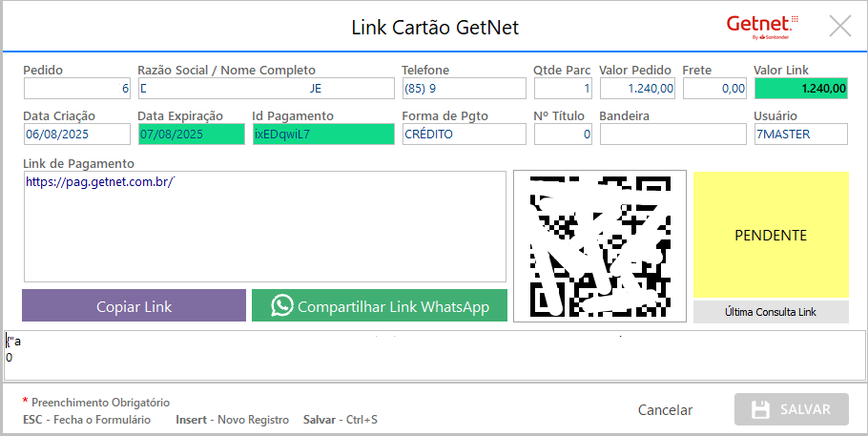
Task: Click the WhatsApp icon on share button
Action: [x=282, y=306]
